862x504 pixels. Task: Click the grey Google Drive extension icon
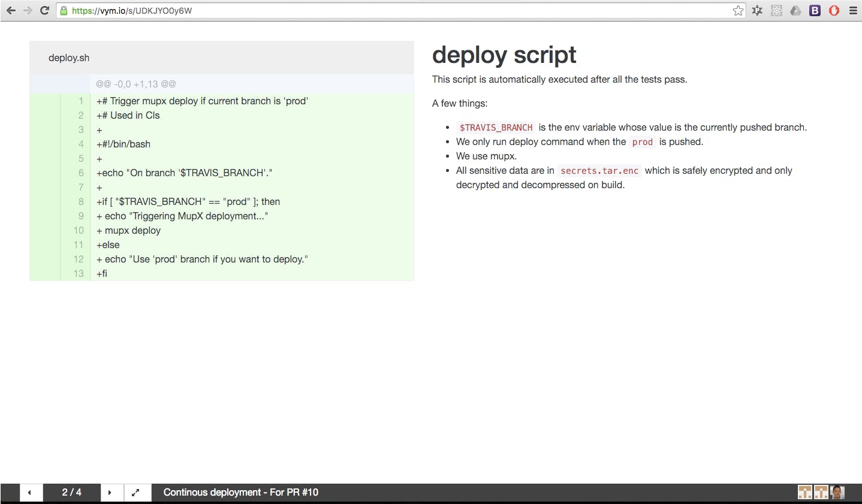point(795,10)
